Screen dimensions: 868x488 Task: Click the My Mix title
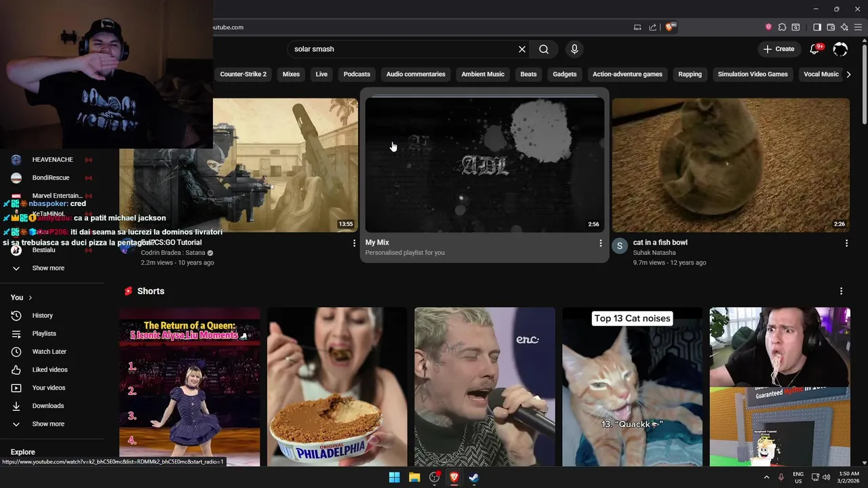pos(377,243)
